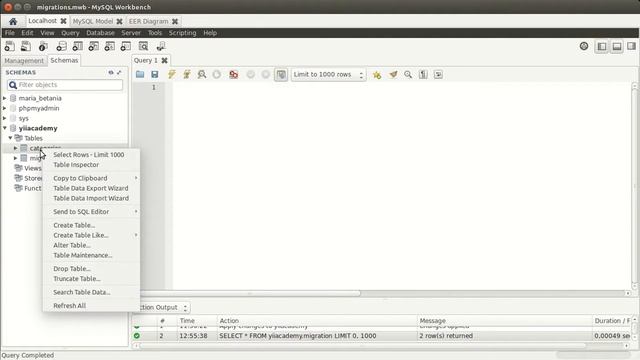
Task: Toggle word wrapping icon
Action: (x=438, y=74)
